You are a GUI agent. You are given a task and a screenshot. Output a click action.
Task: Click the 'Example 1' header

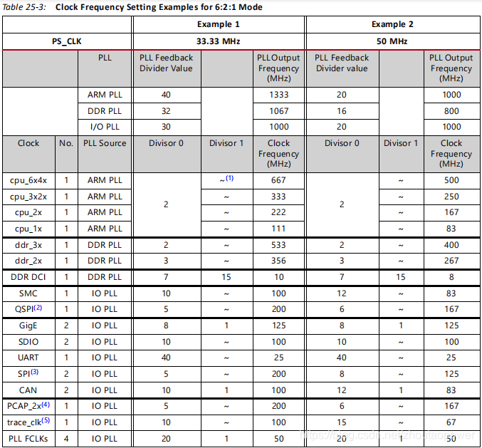[x=219, y=24]
